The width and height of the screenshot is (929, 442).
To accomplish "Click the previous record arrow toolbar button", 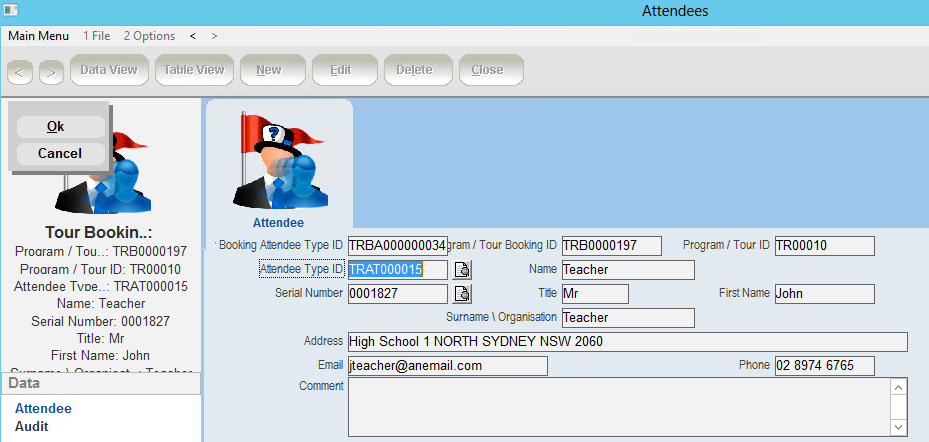I will tap(21, 71).
